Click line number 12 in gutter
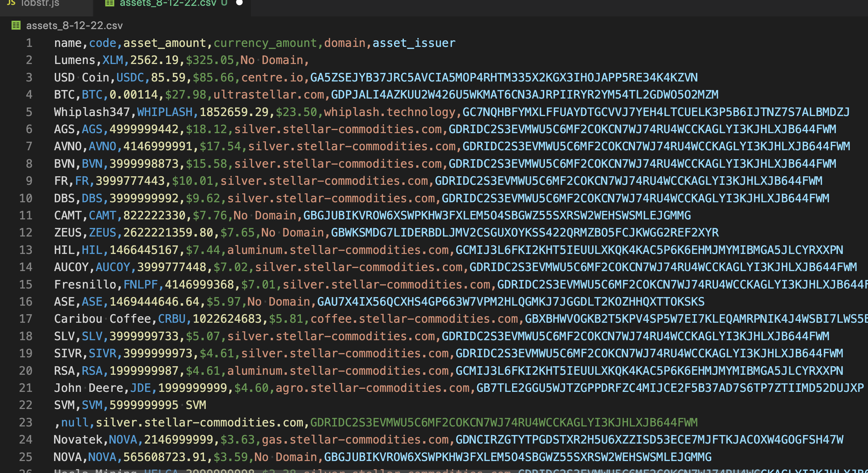Image resolution: width=868 pixels, height=473 pixels. coord(26,233)
